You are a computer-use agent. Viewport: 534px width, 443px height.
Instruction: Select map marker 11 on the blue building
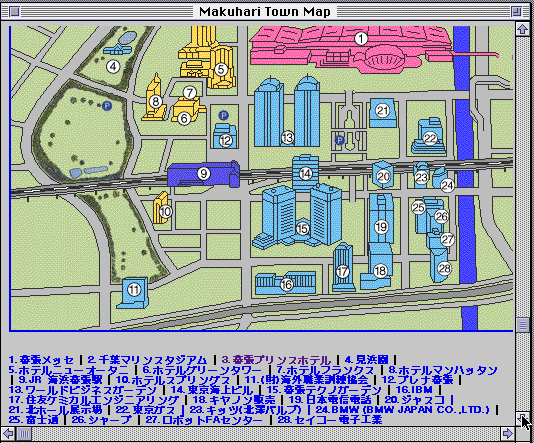coord(134,290)
